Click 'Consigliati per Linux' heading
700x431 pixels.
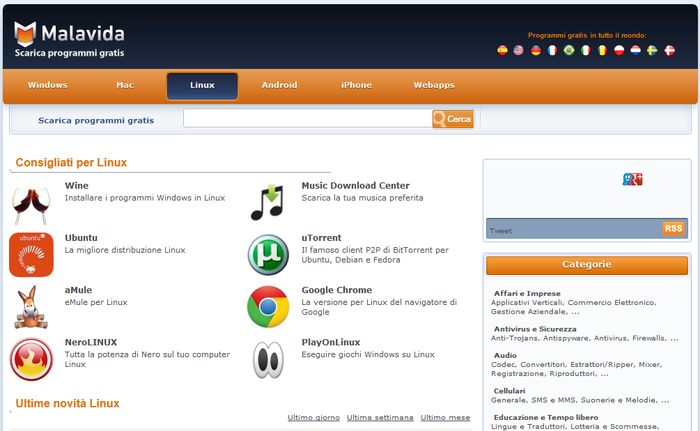click(71, 162)
